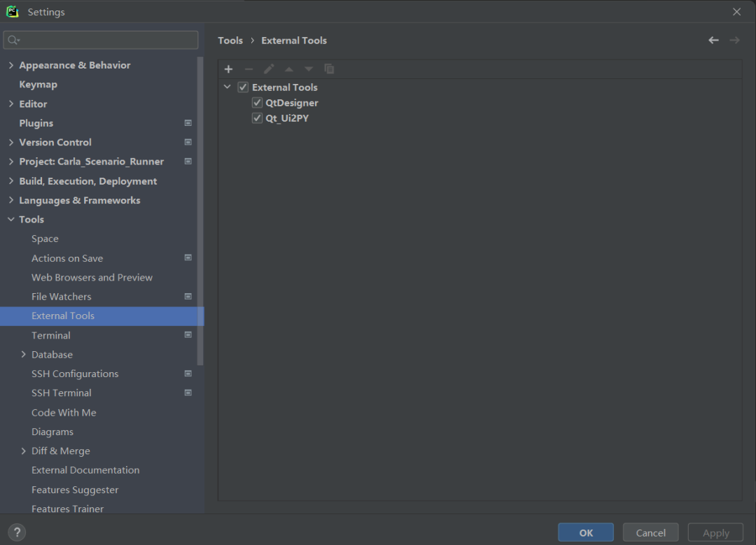The width and height of the screenshot is (756, 545).
Task: Toggle the External Tools group checkbox
Action: point(243,87)
